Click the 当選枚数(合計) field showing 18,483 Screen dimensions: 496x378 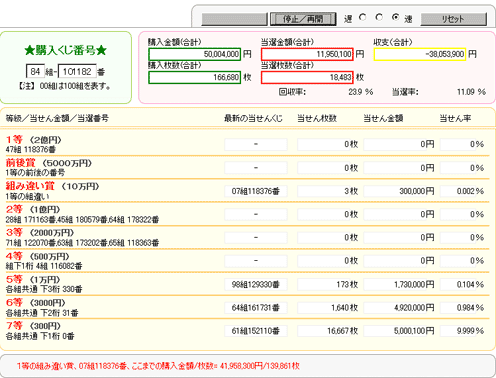point(307,78)
